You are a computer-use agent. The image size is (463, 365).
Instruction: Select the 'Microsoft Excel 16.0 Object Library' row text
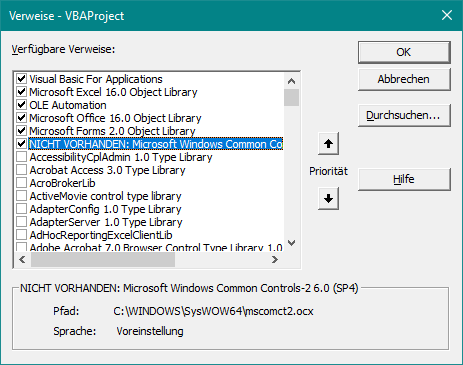(113, 92)
